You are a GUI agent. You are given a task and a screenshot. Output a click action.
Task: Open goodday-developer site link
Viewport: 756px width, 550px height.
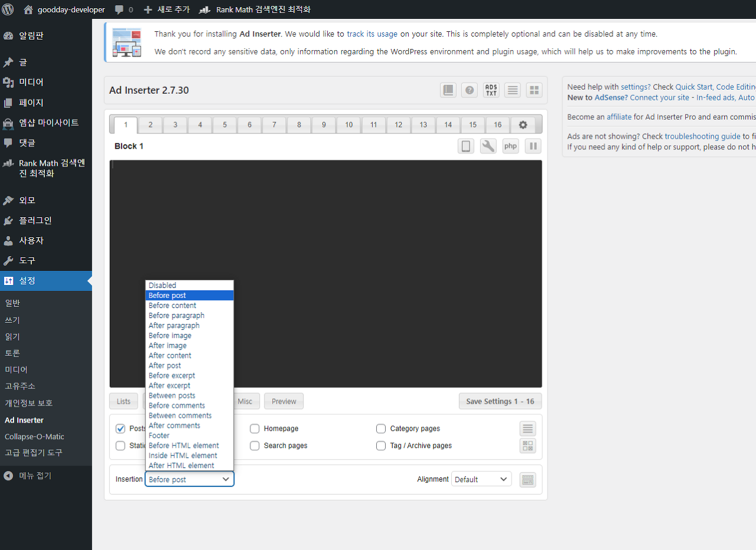(64, 9)
